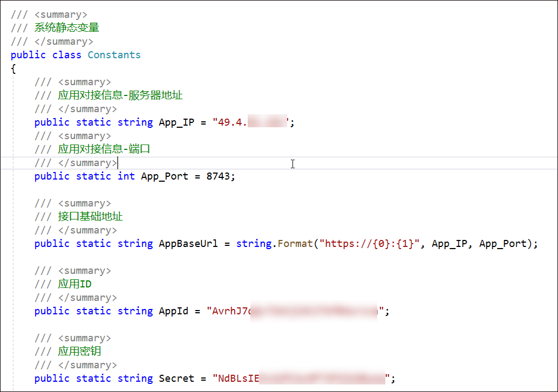Screen dimensions: 558x392
Task: Click the AppBaseUrl variable name
Action: tap(188, 244)
